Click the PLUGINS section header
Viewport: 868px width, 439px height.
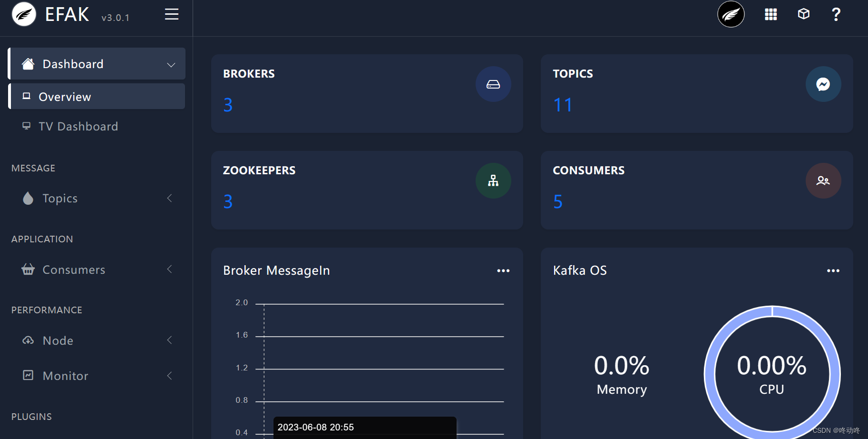pos(31,417)
